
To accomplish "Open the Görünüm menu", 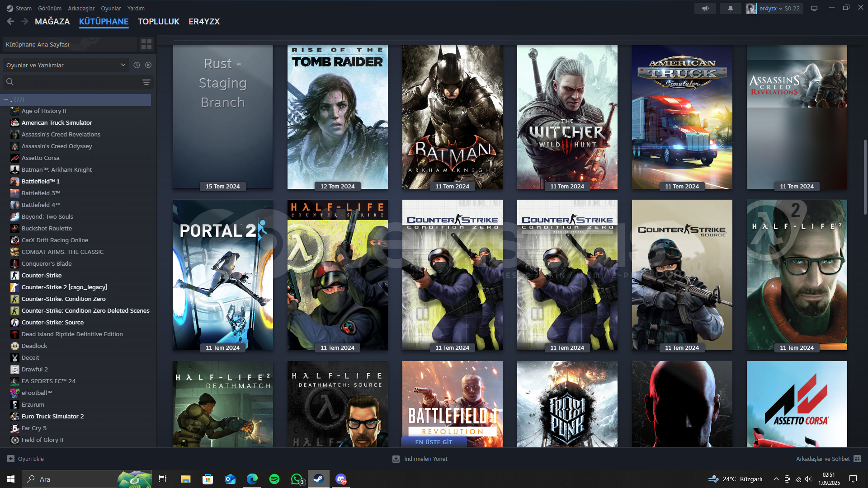I will click(50, 8).
